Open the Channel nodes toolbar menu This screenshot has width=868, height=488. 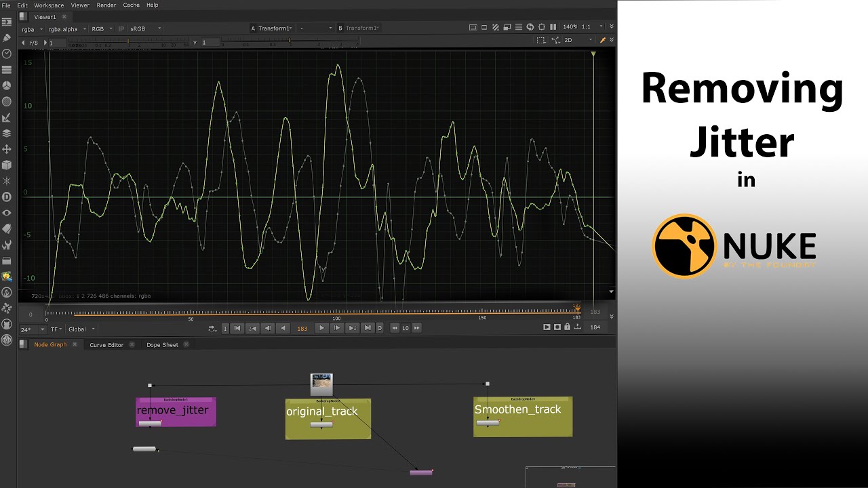[x=7, y=69]
